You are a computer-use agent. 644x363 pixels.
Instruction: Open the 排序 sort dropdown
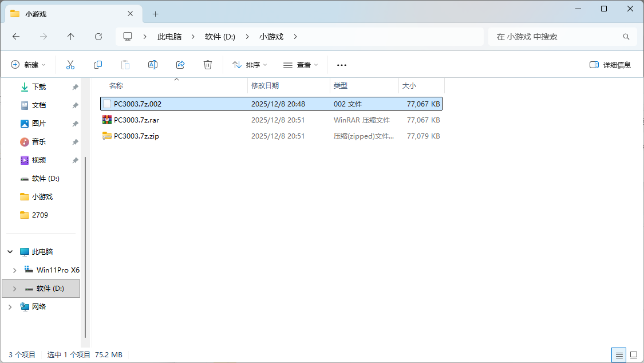point(250,65)
